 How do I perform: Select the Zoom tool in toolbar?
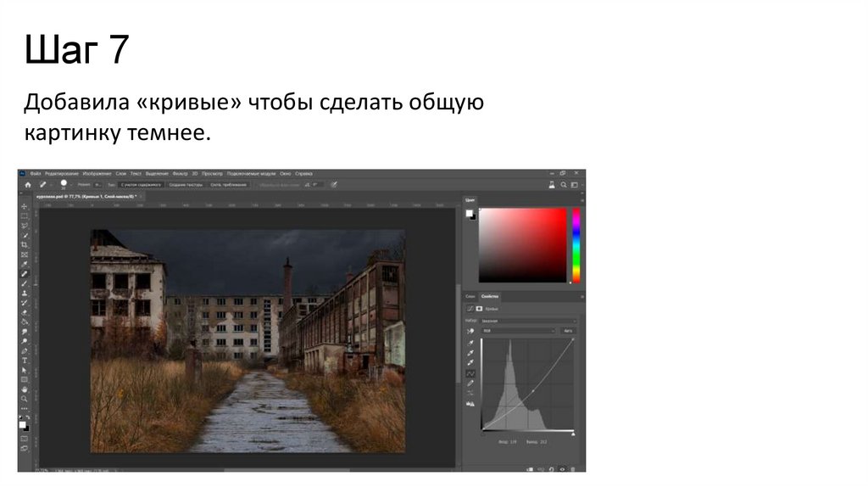[24, 399]
